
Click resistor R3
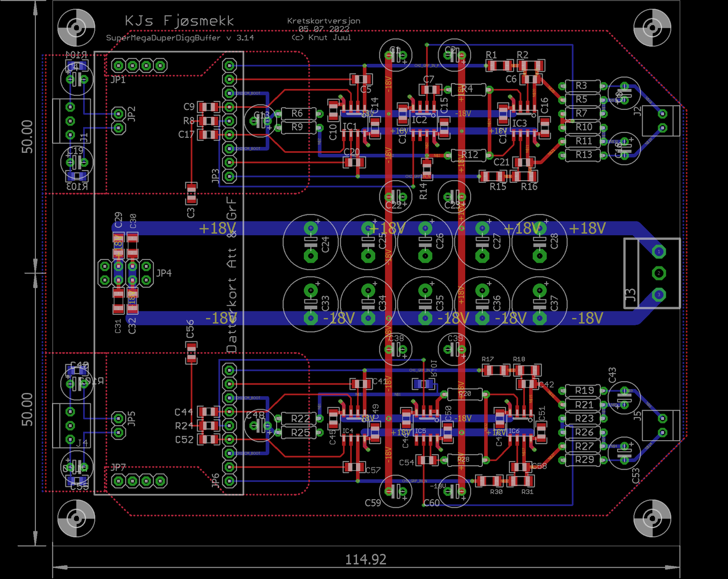tap(582, 86)
